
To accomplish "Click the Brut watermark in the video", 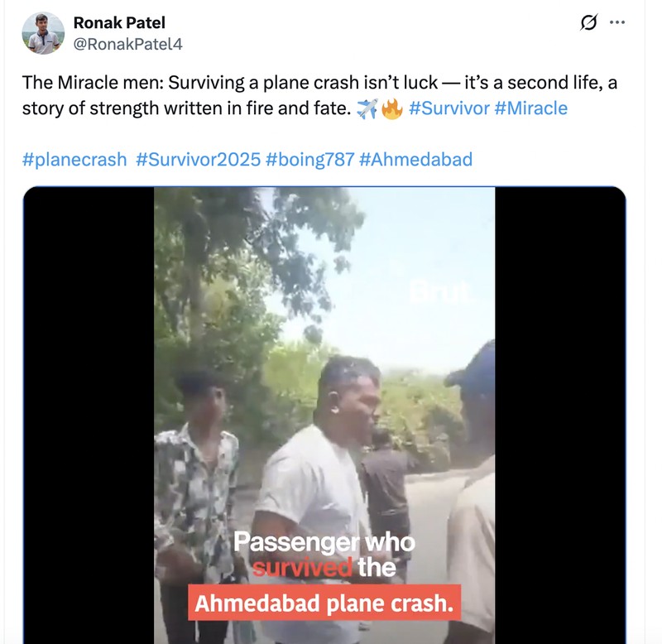I will (439, 291).
